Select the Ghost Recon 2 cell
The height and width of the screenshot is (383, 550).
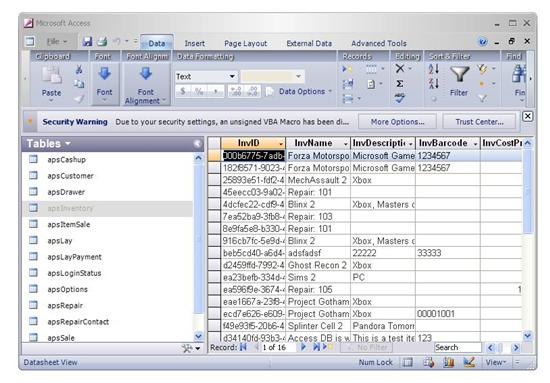[318, 265]
